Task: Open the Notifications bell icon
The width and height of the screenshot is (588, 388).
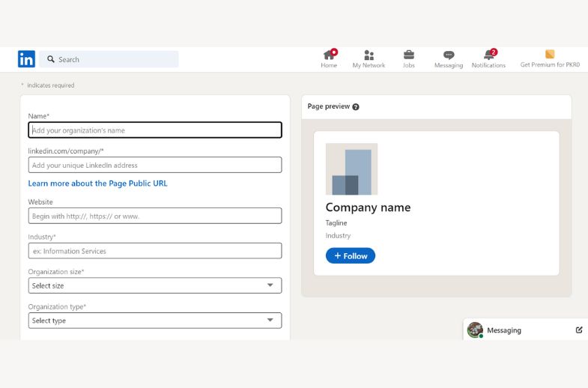Action: 489,55
